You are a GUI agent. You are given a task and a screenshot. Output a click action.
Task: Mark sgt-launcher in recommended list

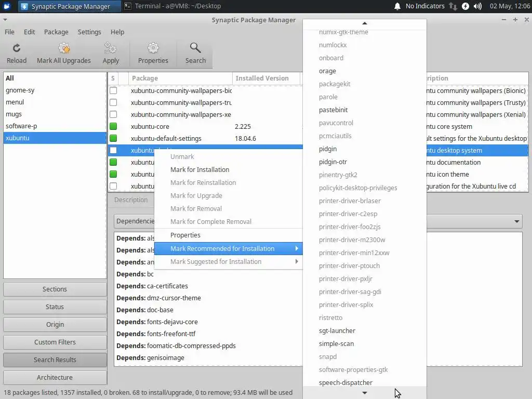pyautogui.click(x=364, y=331)
